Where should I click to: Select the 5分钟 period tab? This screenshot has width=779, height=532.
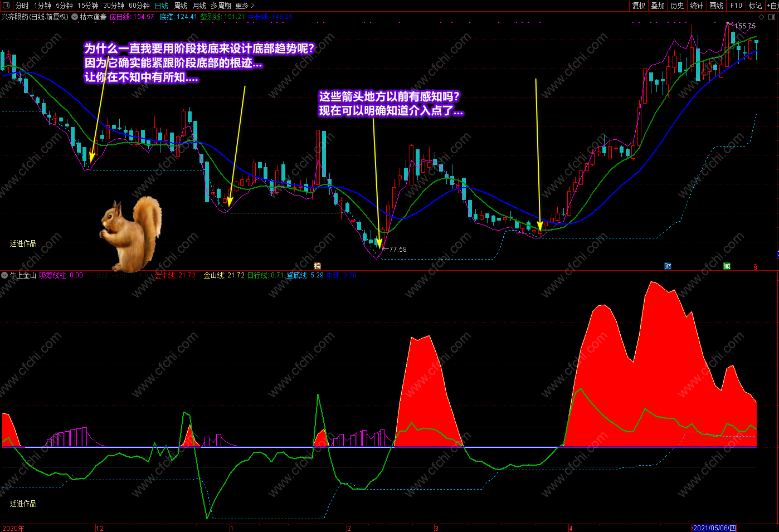[64, 6]
